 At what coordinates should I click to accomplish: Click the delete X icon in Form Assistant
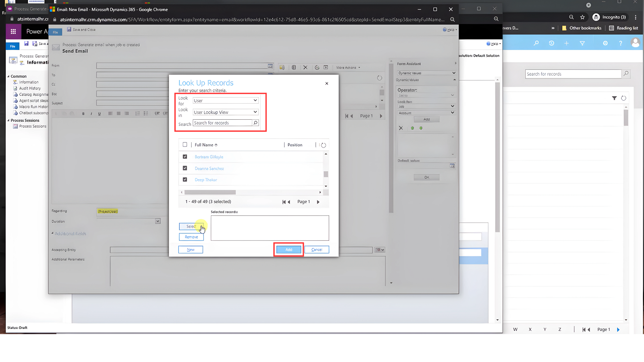(401, 128)
